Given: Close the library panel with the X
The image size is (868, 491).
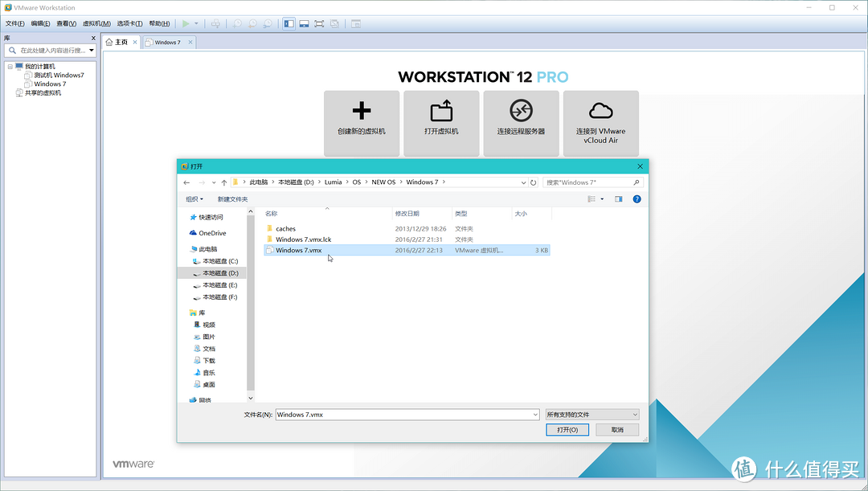Looking at the screenshot, I should 93,39.
